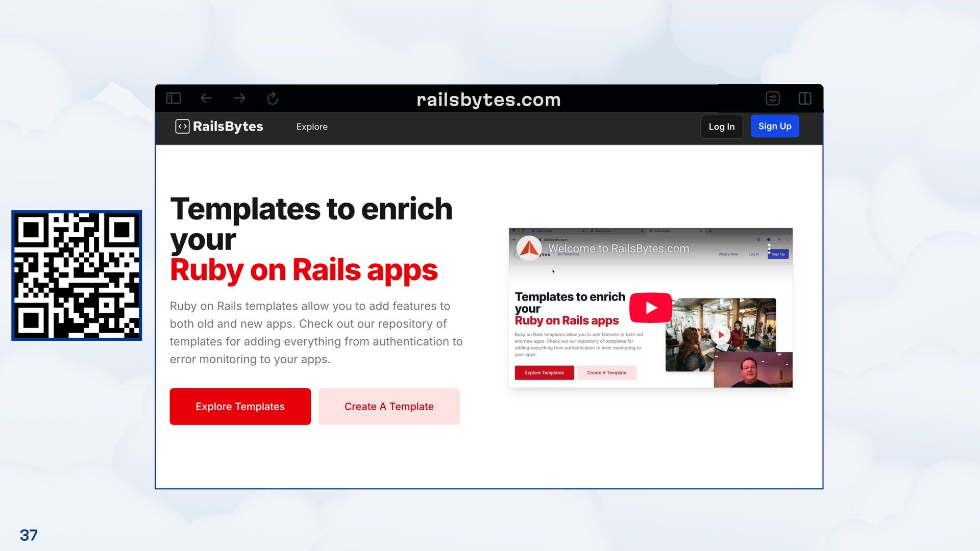Open the Explore nav item
Screen dimensions: 980x551
pyautogui.click(x=312, y=127)
